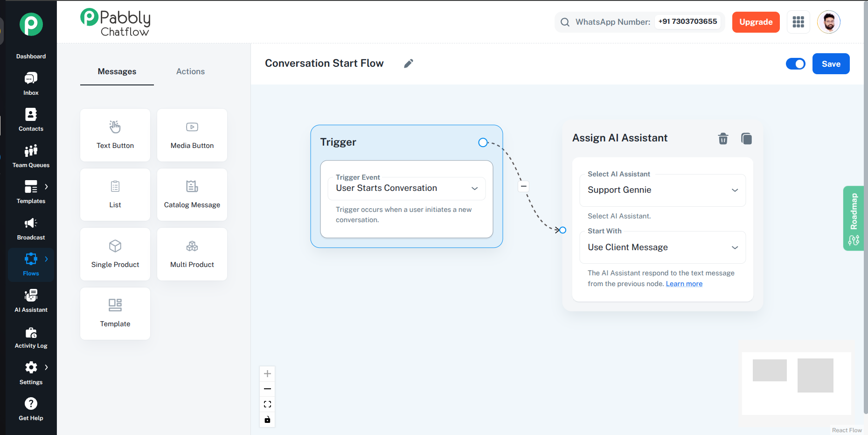The height and width of the screenshot is (435, 868).
Task: Open the Activity Log page
Action: (31, 337)
